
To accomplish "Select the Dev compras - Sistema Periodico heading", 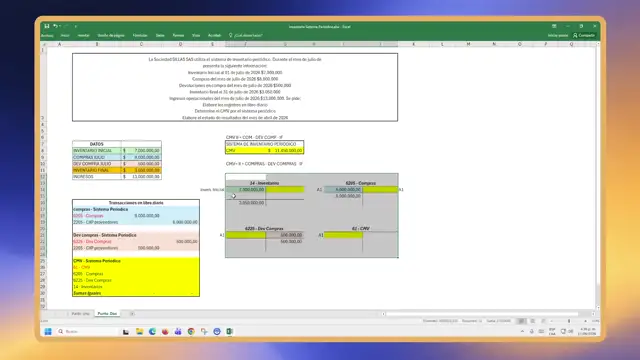I will point(105,235).
